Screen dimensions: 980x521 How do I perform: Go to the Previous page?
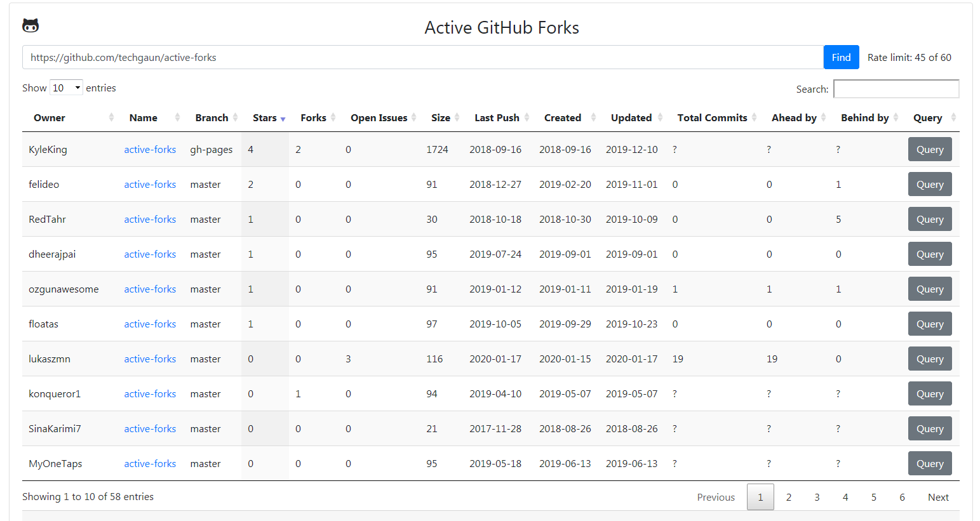[716, 497]
